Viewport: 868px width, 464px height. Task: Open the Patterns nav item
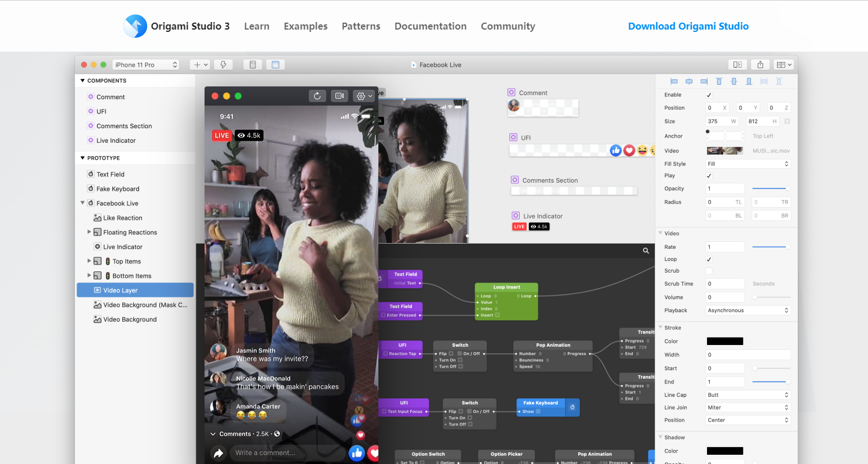361,26
